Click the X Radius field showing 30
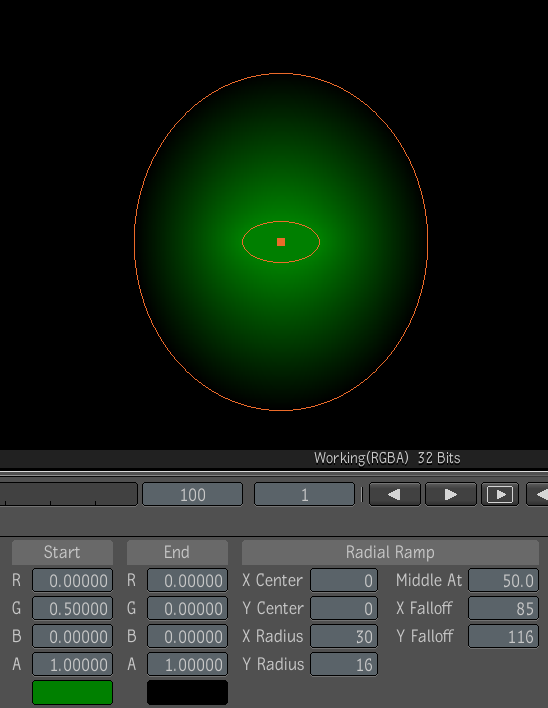Image resolution: width=548 pixels, height=708 pixels. pos(344,636)
